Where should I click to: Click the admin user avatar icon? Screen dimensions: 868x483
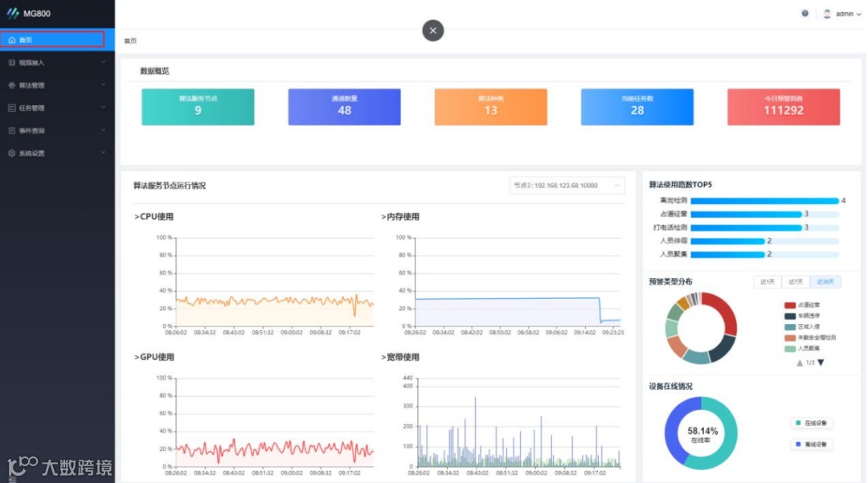(827, 14)
